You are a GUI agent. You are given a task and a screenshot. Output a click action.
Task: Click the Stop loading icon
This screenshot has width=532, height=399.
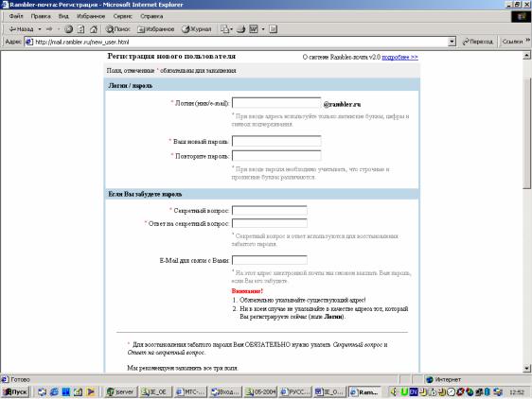pos(68,29)
